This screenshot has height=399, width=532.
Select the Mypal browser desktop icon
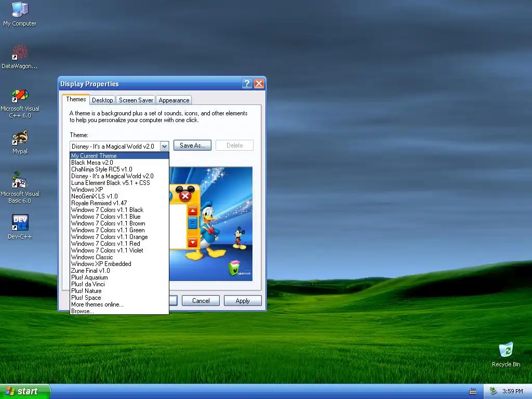point(20,142)
